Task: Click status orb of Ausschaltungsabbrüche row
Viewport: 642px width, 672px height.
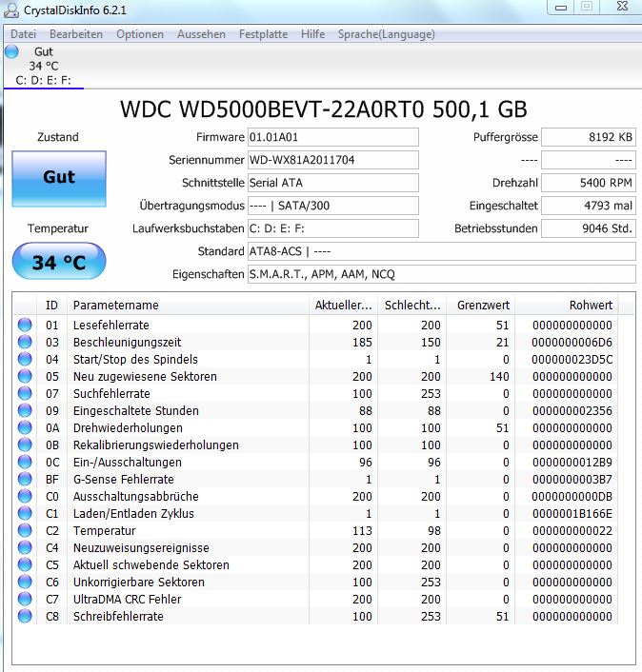Action: pos(25,496)
